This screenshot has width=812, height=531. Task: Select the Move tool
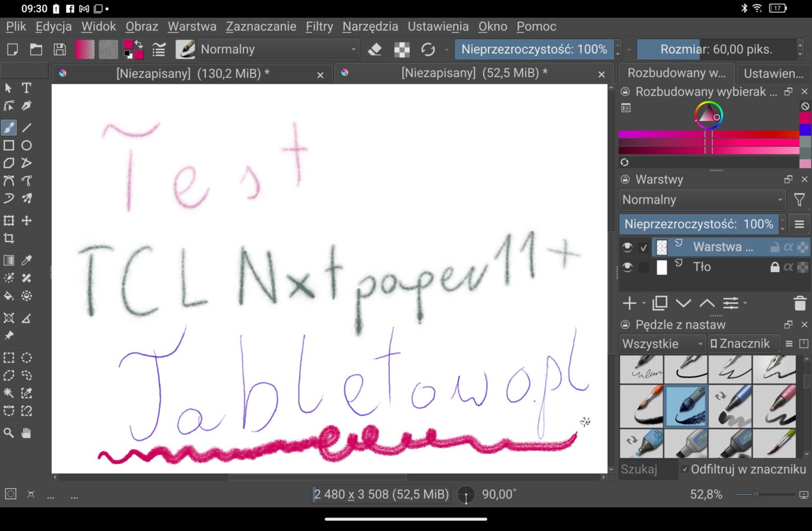27,221
